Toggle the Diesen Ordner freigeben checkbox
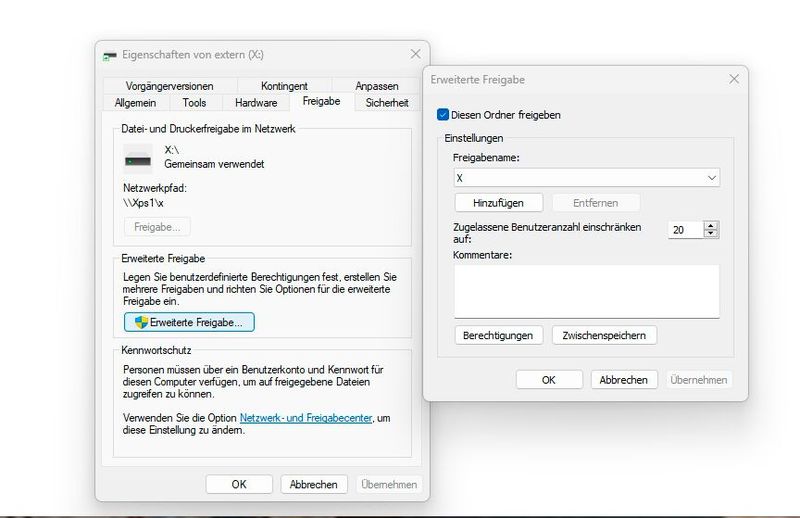Viewport: 800px width, 518px height. (443, 114)
